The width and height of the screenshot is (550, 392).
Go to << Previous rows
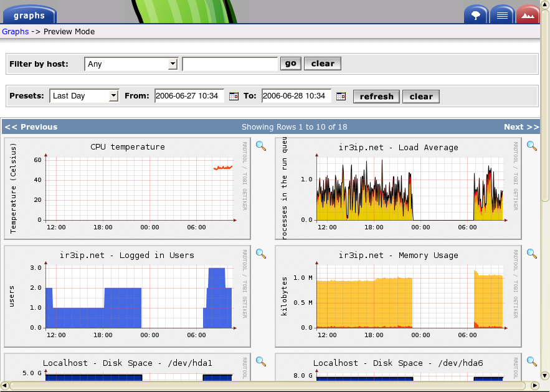point(31,127)
